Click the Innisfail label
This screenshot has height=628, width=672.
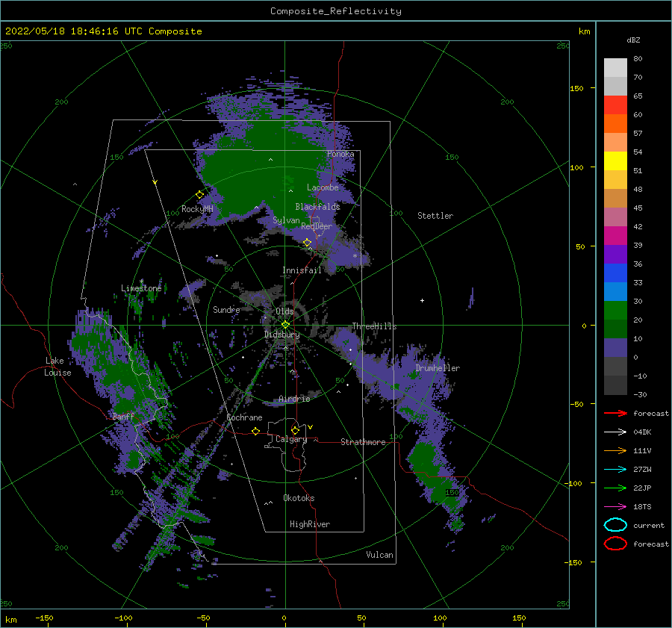coord(302,270)
